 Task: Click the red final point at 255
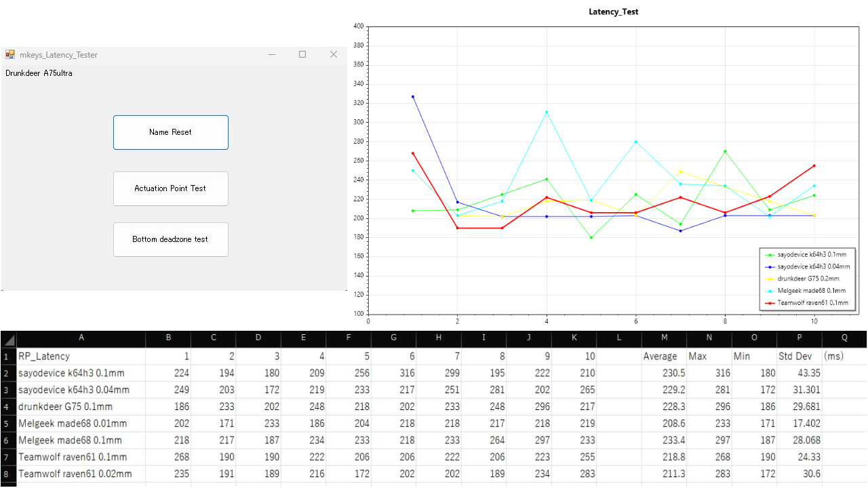point(814,165)
